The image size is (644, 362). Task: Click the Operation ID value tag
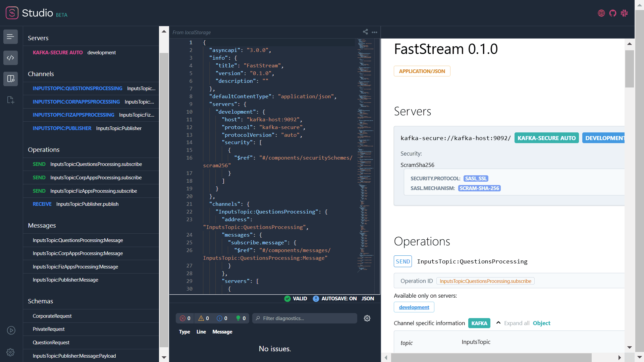485,281
